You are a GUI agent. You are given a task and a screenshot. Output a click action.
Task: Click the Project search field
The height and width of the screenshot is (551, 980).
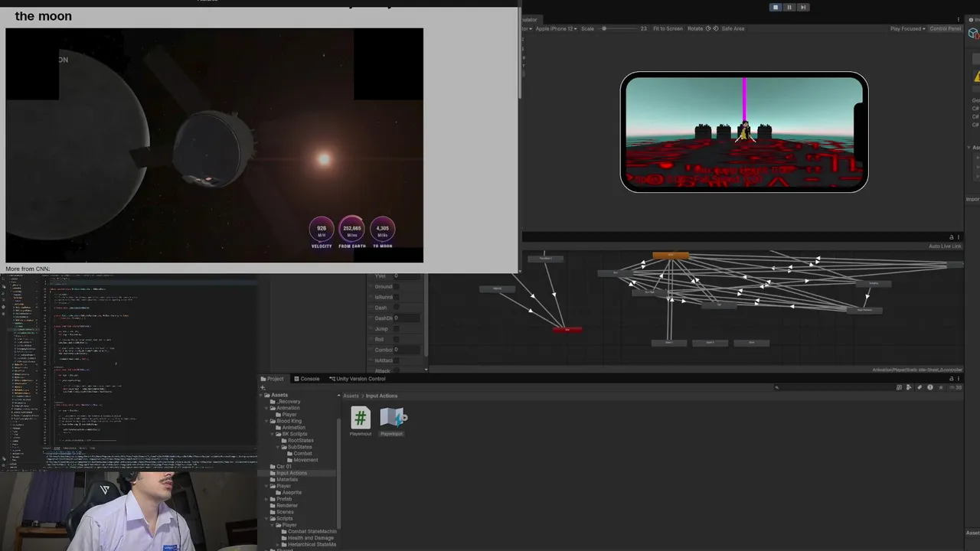coord(833,387)
